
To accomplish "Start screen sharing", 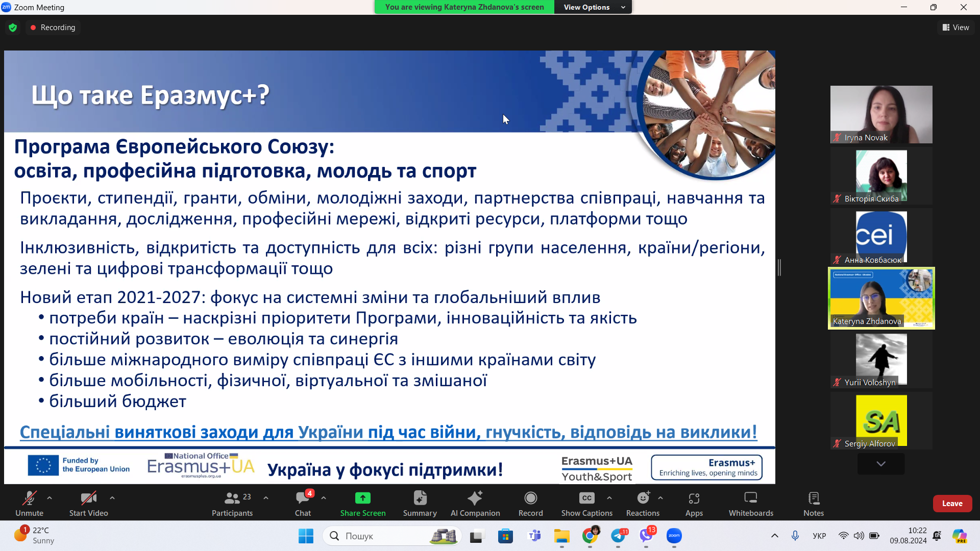I will tap(362, 503).
